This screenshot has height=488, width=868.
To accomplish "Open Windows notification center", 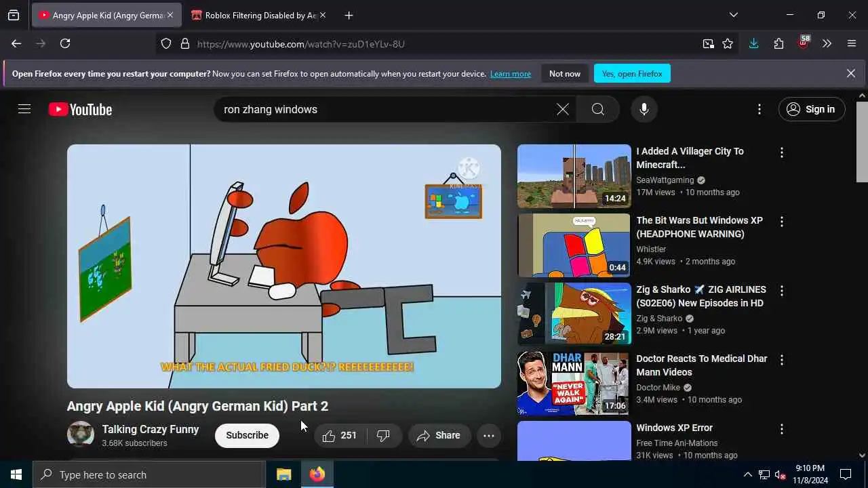I will pos(846,474).
